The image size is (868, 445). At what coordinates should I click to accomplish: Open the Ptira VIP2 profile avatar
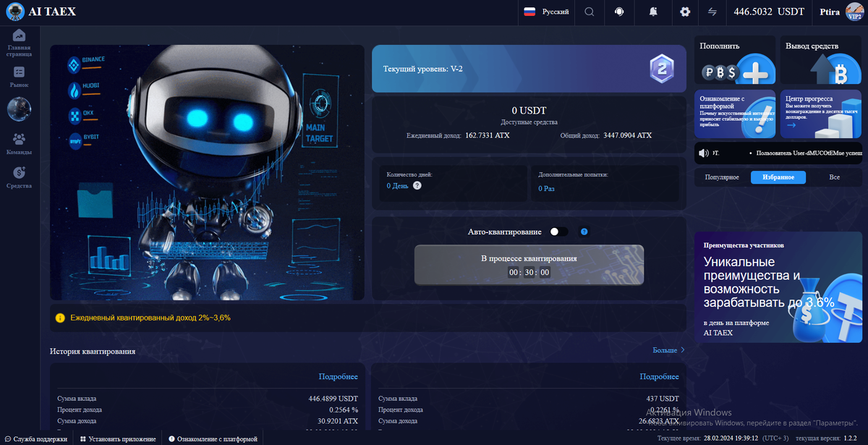point(854,12)
